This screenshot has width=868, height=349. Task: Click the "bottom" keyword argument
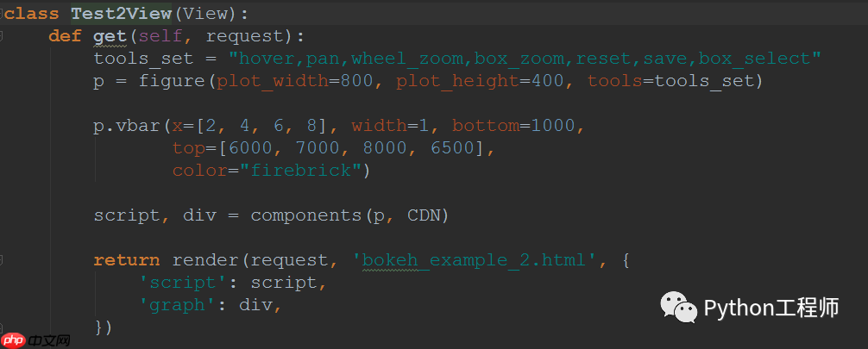point(485,126)
